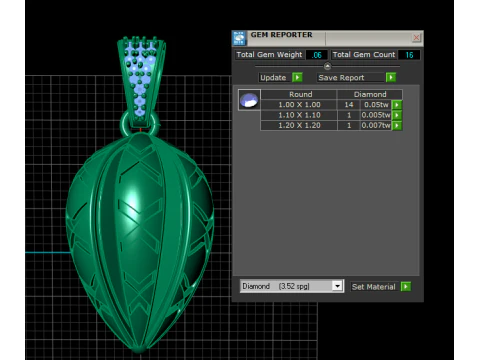Click the Total Gem Count label
480x360 pixels.
363,55
